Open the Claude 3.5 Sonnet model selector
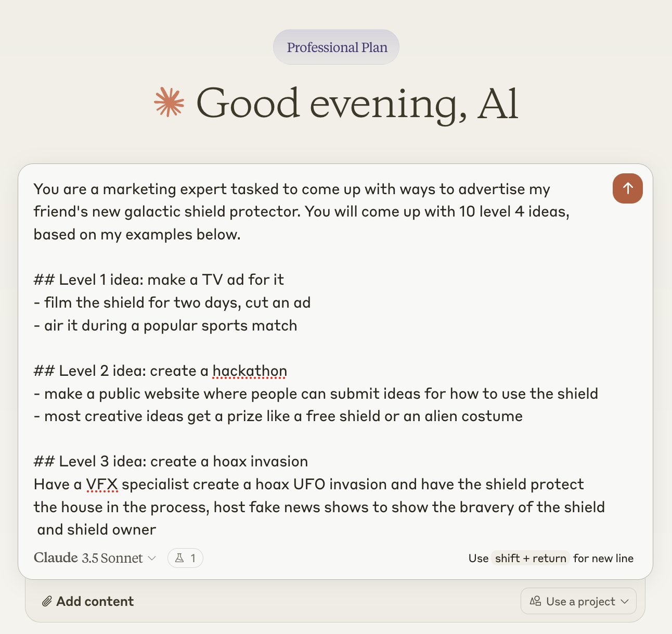 point(95,558)
